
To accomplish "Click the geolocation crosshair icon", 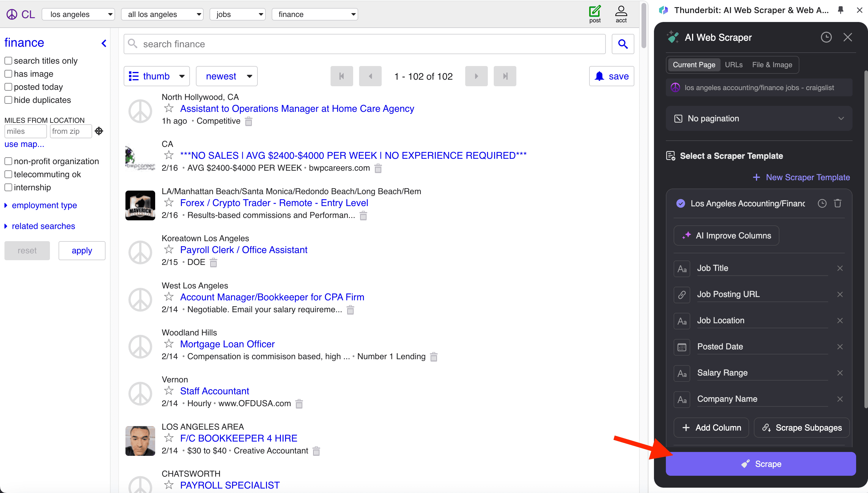I will point(99,131).
